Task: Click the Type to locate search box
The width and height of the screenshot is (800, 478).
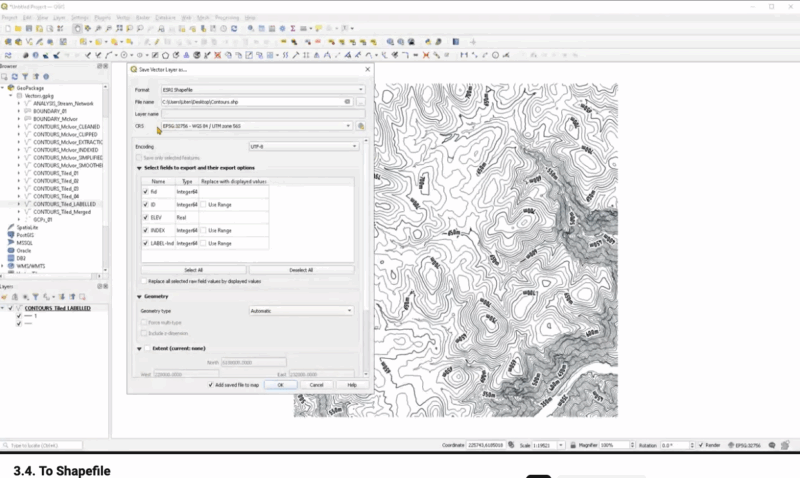Action: pyautogui.click(x=42, y=445)
